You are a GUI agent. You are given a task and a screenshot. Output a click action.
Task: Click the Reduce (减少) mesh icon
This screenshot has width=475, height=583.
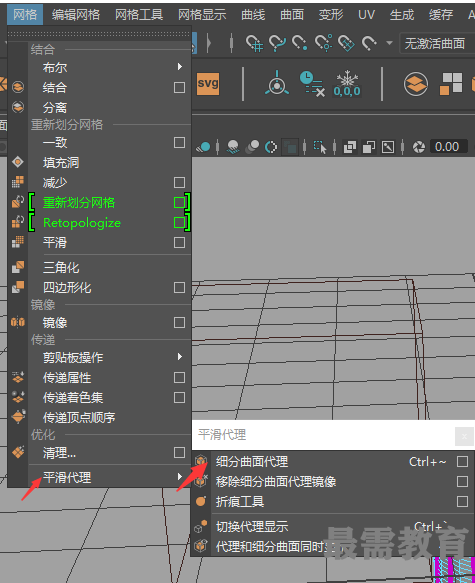[x=18, y=182]
